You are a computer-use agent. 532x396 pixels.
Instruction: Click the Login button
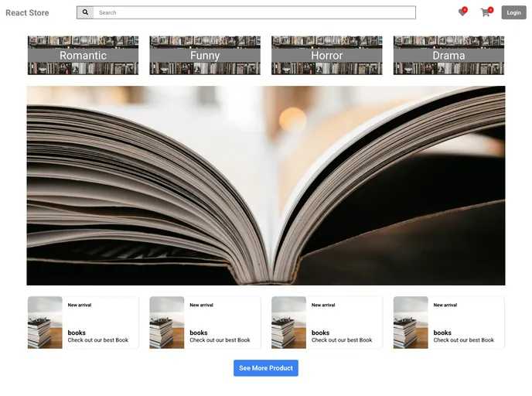[x=513, y=12]
